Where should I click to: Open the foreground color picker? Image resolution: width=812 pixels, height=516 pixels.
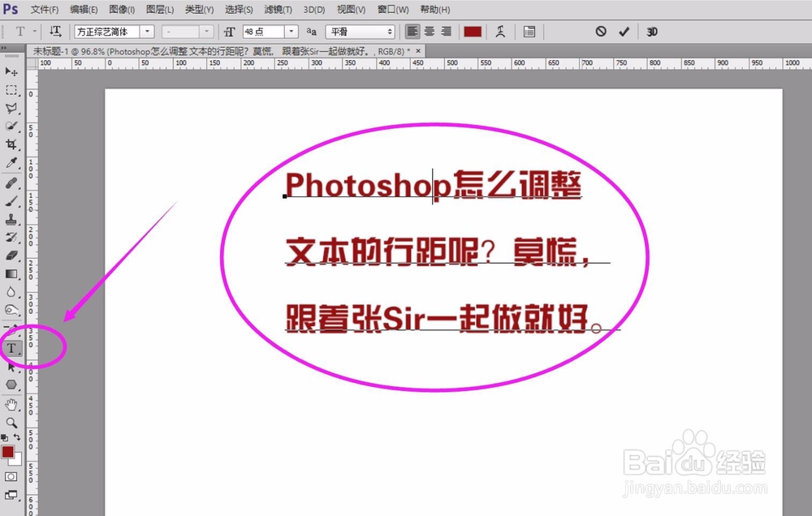point(7,452)
